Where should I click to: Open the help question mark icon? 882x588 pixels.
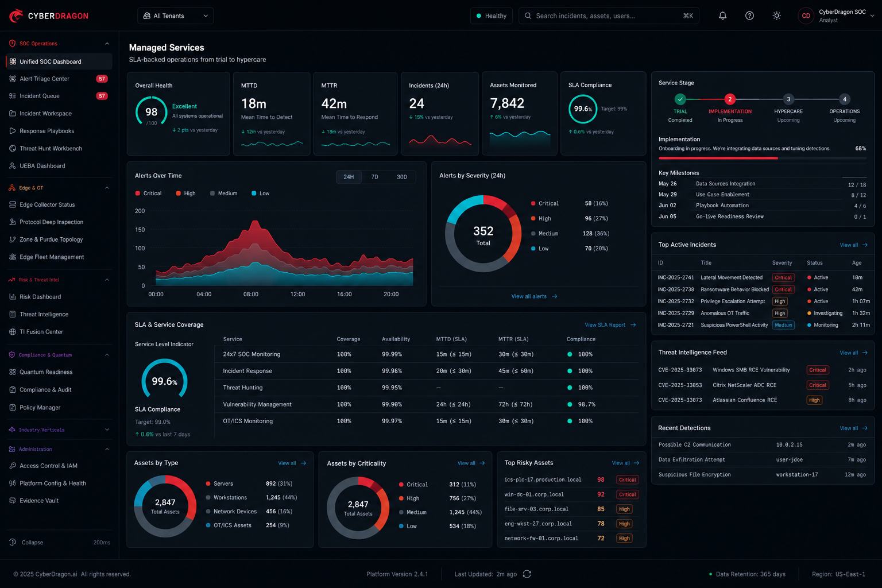pos(749,16)
